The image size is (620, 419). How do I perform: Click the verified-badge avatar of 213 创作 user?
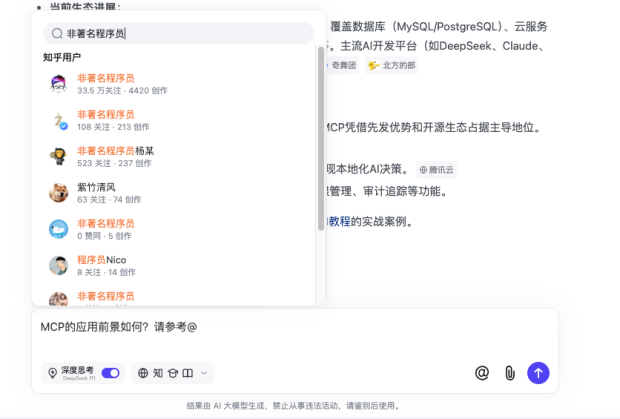(x=59, y=120)
